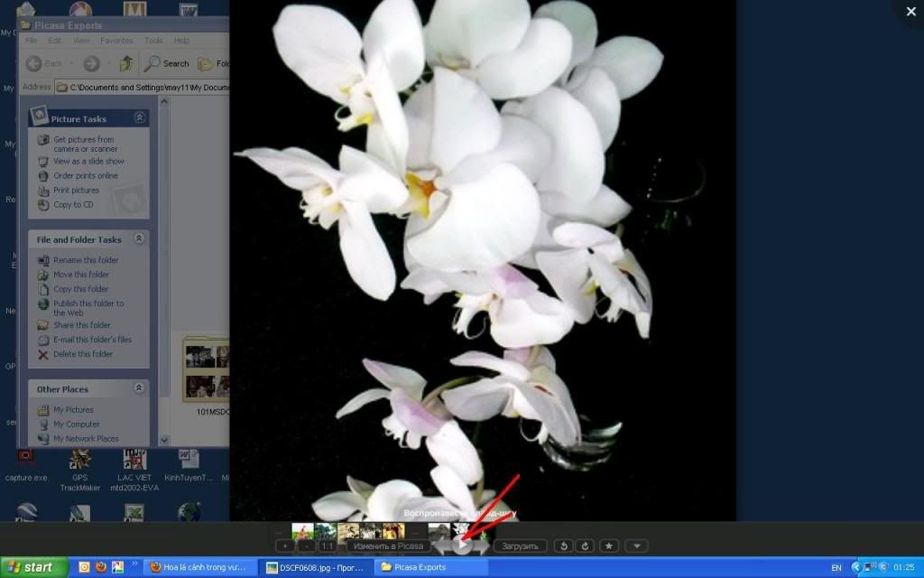Set zoom to actual size 1:1
The height and width of the screenshot is (578, 924).
[328, 546]
